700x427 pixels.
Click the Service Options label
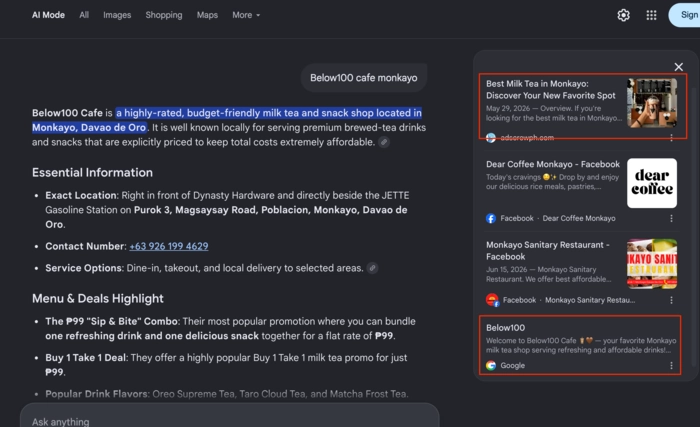click(x=83, y=268)
